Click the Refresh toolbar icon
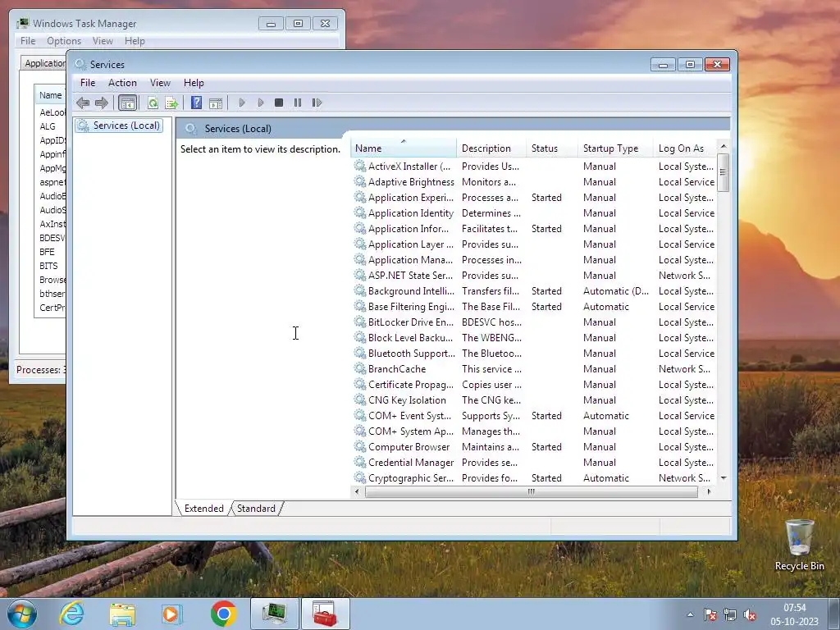This screenshot has height=630, width=840. pyautogui.click(x=153, y=103)
